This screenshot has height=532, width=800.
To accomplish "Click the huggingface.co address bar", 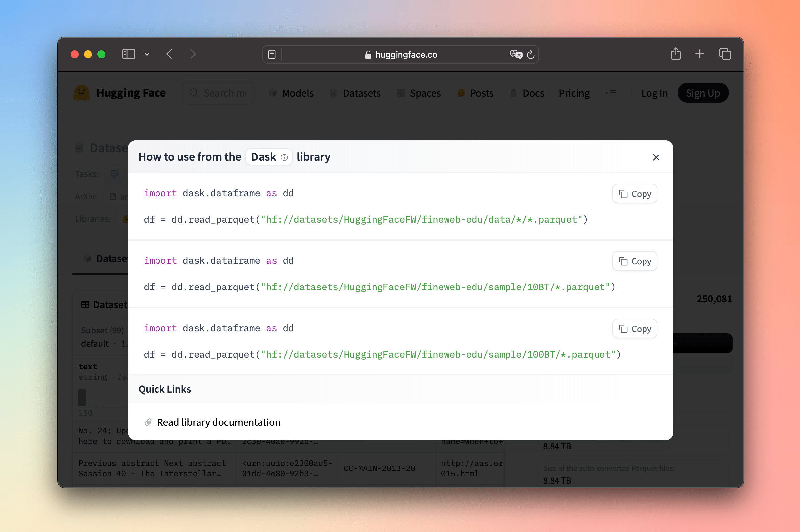I will tap(400, 54).
